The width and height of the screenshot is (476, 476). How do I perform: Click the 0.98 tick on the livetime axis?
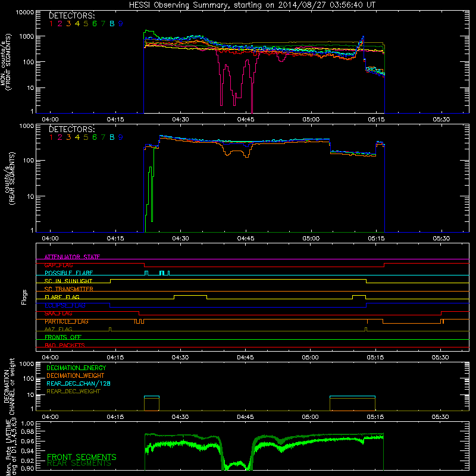point(27,431)
